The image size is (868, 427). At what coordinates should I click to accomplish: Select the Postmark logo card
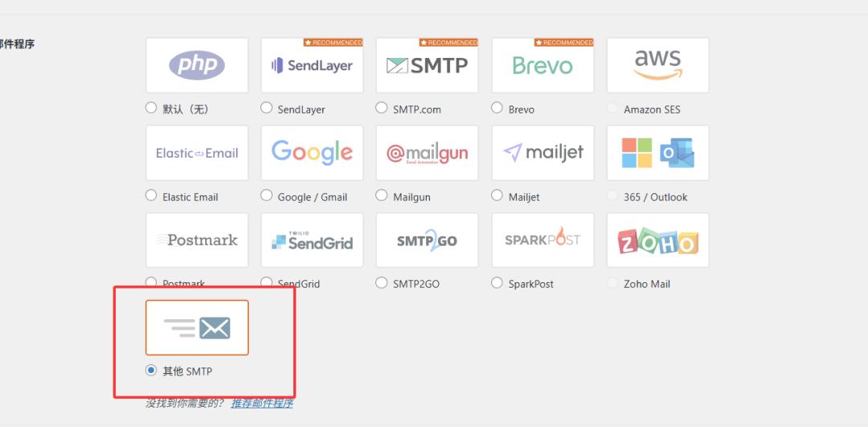(x=197, y=240)
